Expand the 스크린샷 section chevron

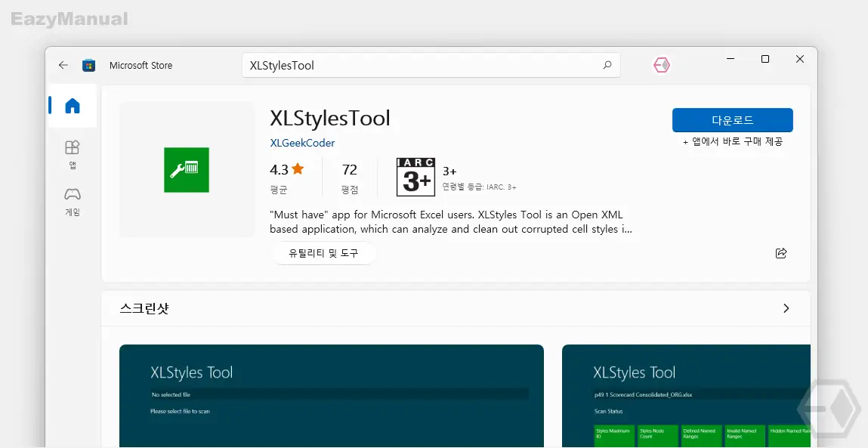pyautogui.click(x=786, y=308)
